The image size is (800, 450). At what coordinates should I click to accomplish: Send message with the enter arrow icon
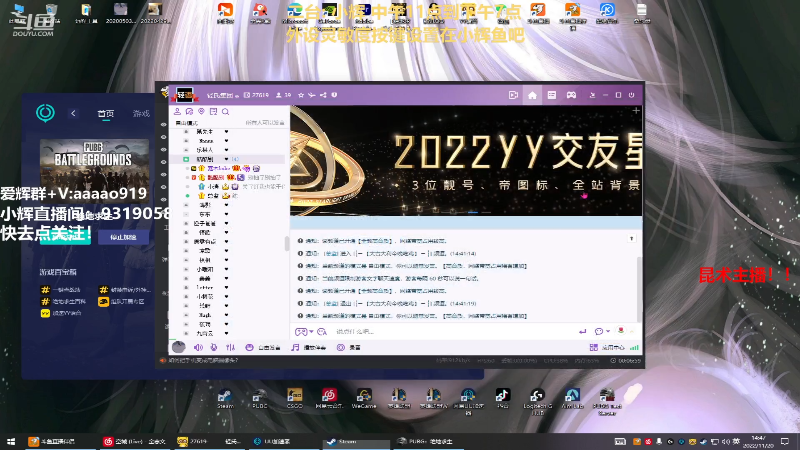point(583,332)
